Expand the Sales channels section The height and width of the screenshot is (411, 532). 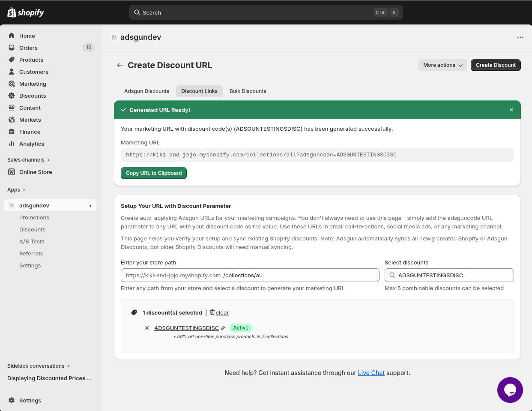point(28,160)
